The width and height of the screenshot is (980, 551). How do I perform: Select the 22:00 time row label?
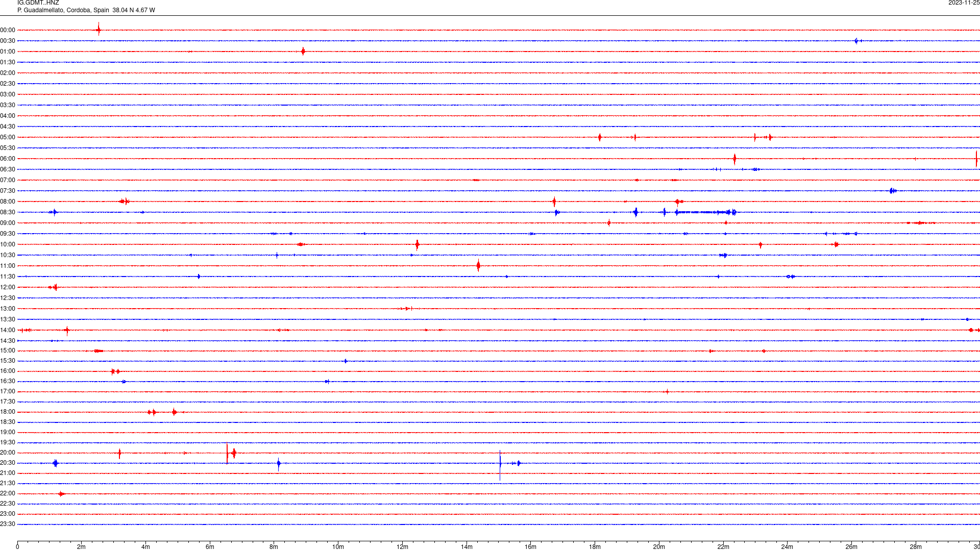coord(8,493)
